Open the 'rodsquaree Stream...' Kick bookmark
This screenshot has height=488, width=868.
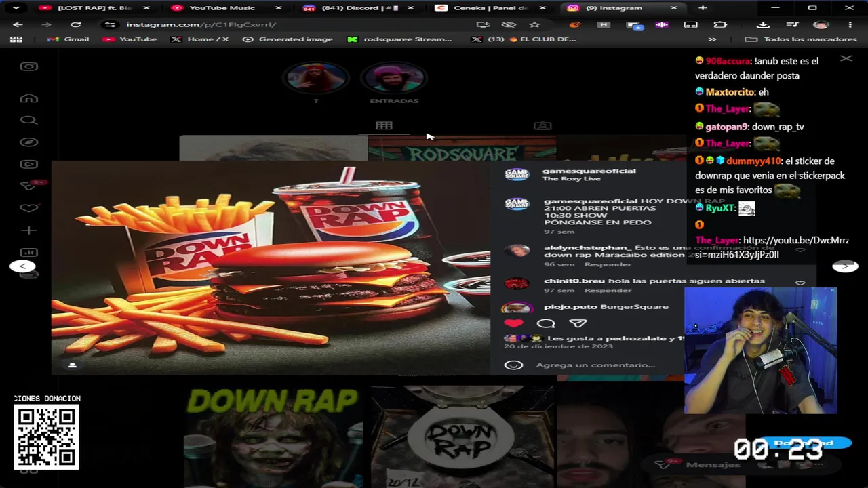click(400, 39)
